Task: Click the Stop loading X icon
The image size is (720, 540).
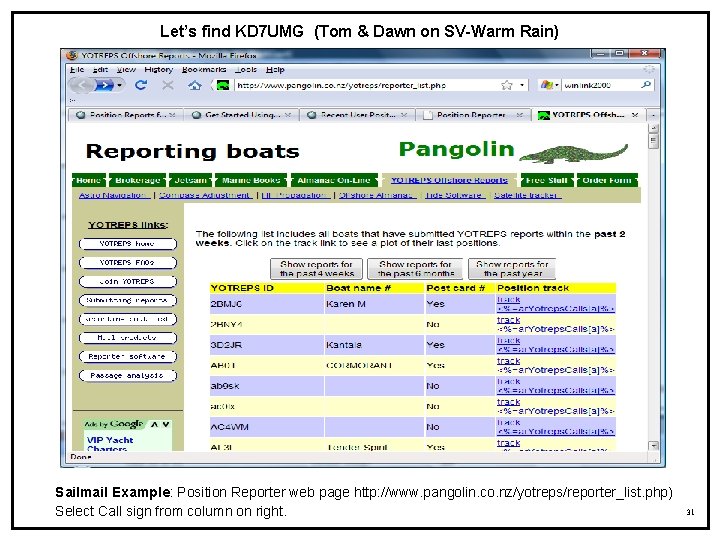Action: pos(168,85)
